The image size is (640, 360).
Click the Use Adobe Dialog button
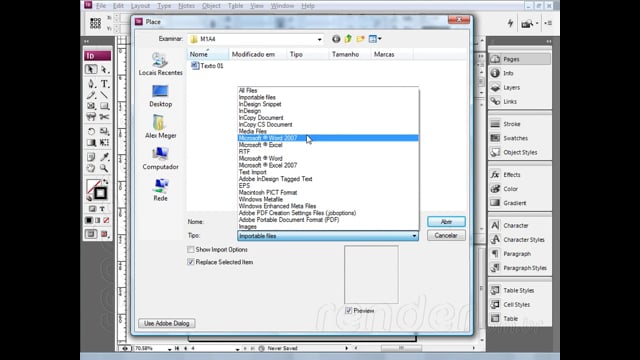coord(167,323)
